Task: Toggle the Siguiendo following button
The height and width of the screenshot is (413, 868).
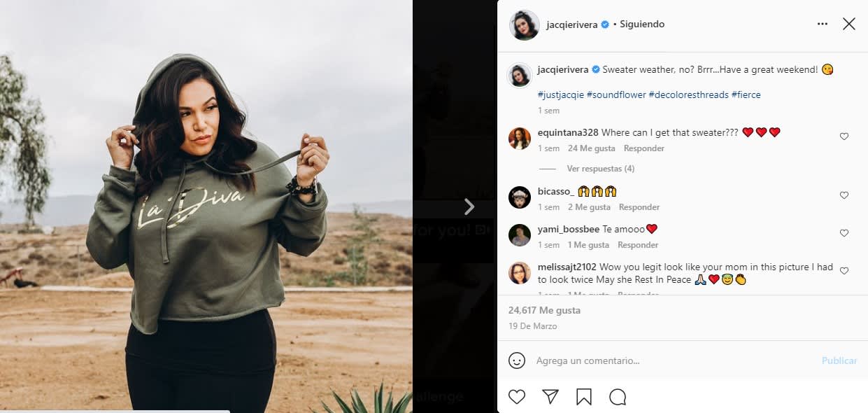Action: click(x=642, y=24)
